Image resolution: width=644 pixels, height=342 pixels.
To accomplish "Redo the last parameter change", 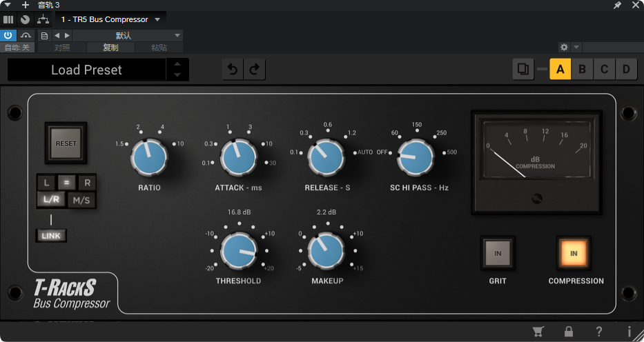I will pyautogui.click(x=255, y=70).
